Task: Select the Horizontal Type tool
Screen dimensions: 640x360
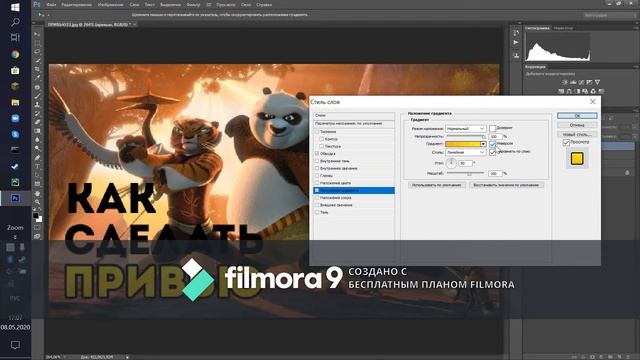Action: (x=37, y=167)
